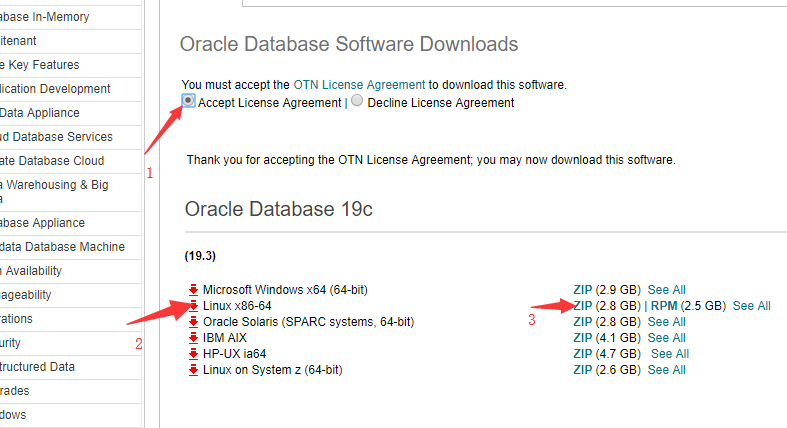Click the download icon beside IBM AIX

[194, 338]
